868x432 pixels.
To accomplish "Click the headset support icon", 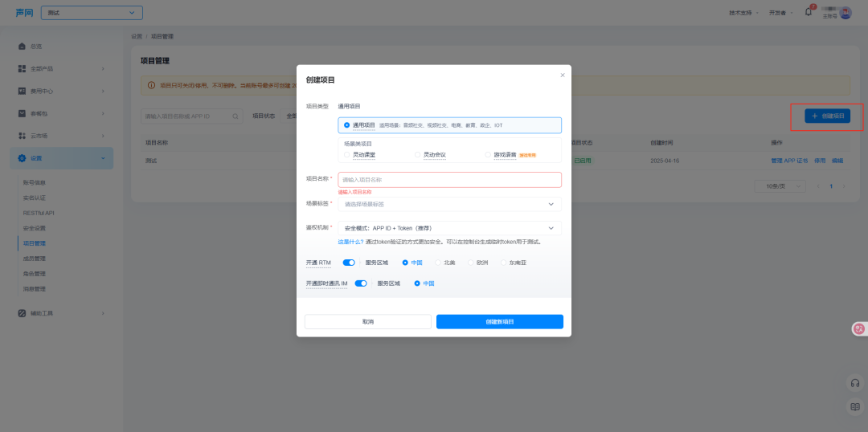I will pyautogui.click(x=855, y=383).
